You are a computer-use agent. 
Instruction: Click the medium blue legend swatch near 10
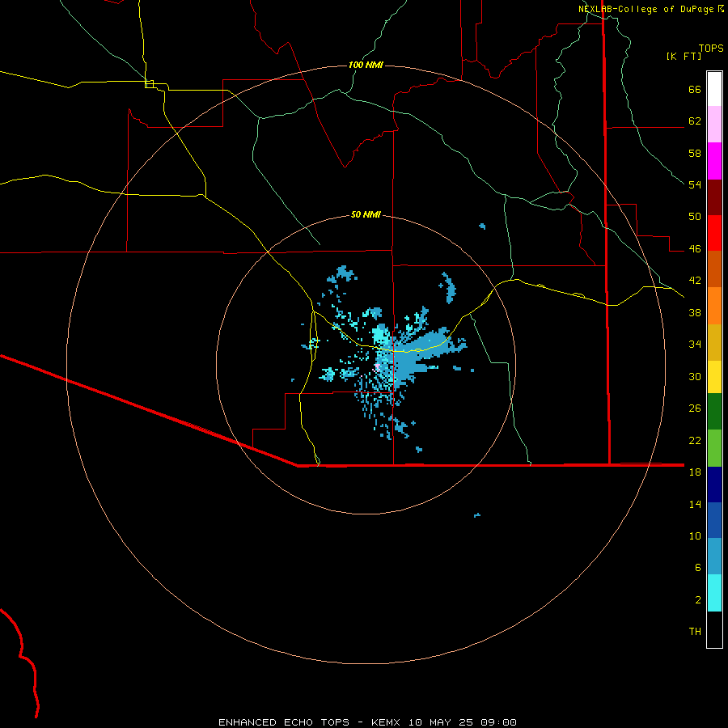pos(714,520)
